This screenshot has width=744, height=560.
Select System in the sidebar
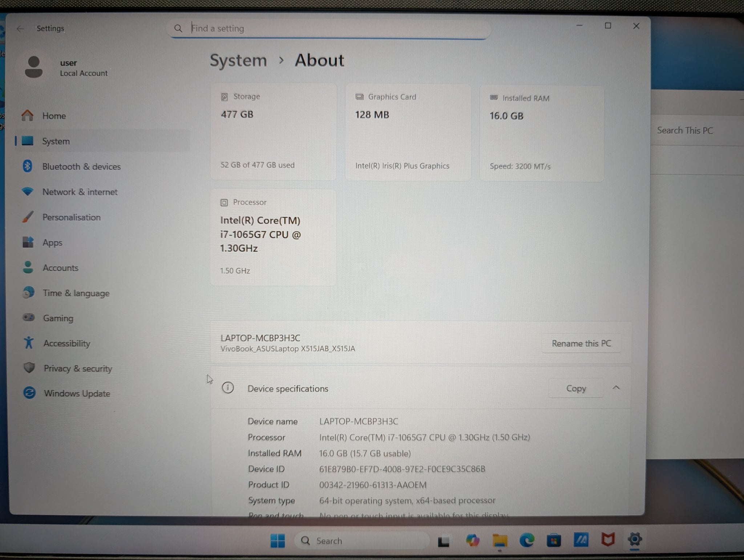pyautogui.click(x=102, y=141)
